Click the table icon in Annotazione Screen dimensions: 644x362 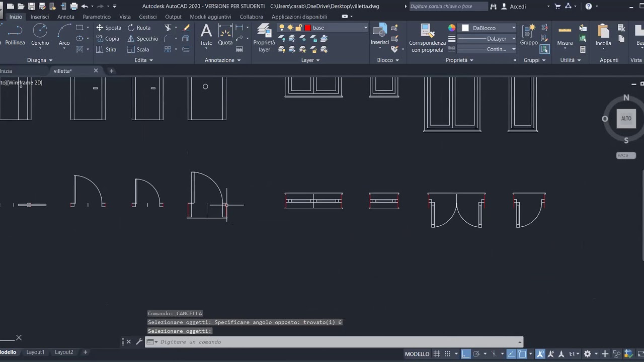tap(239, 49)
